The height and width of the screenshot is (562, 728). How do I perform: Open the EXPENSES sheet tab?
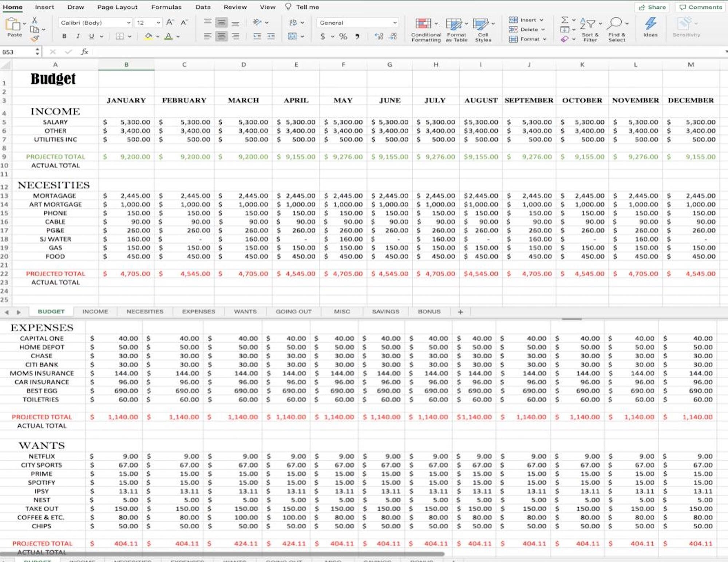pos(198,311)
